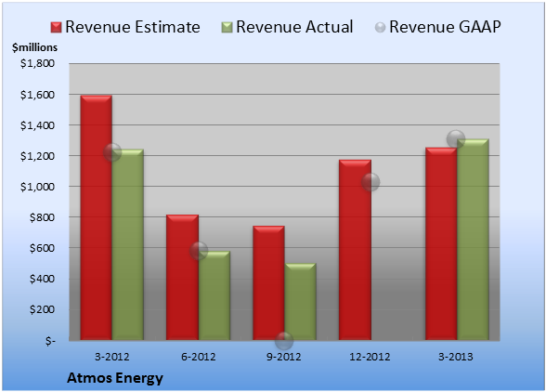The image size is (546, 392).
Task: Click the $800 axis value
Action: pos(42,217)
